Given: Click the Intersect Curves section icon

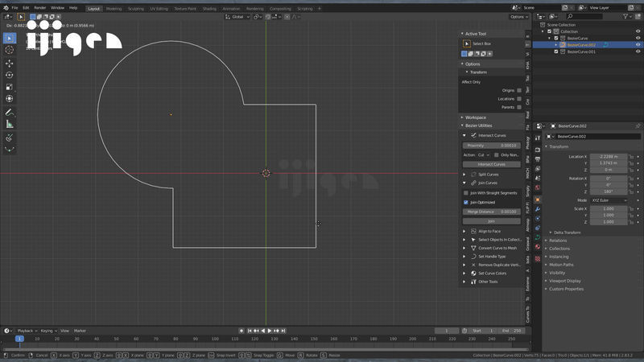Looking at the screenshot, I should click(473, 135).
